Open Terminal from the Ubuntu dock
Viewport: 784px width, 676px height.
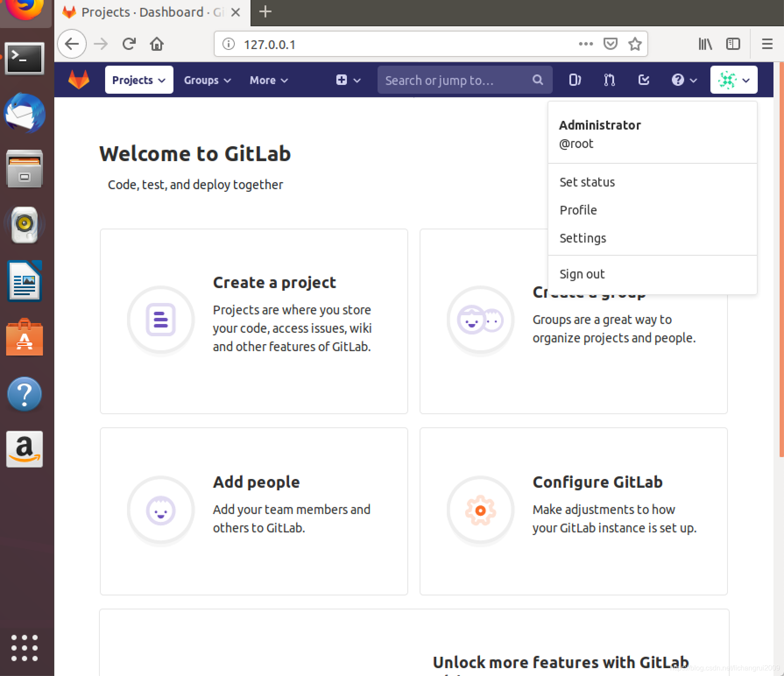point(25,59)
